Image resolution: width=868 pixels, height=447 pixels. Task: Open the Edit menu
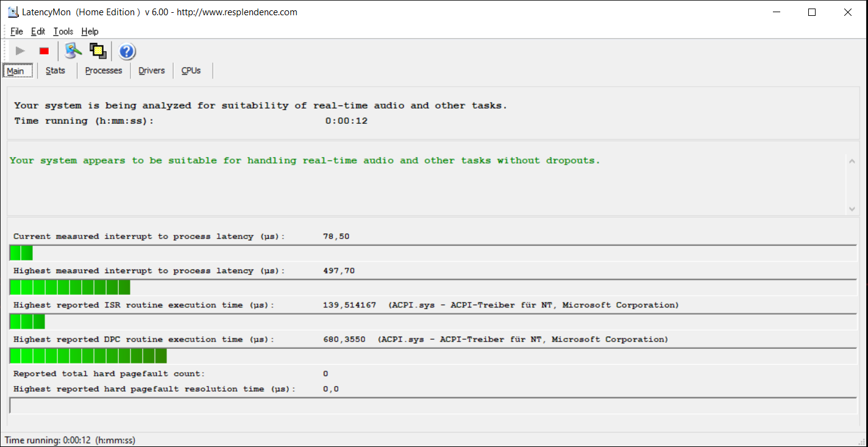[x=38, y=32]
